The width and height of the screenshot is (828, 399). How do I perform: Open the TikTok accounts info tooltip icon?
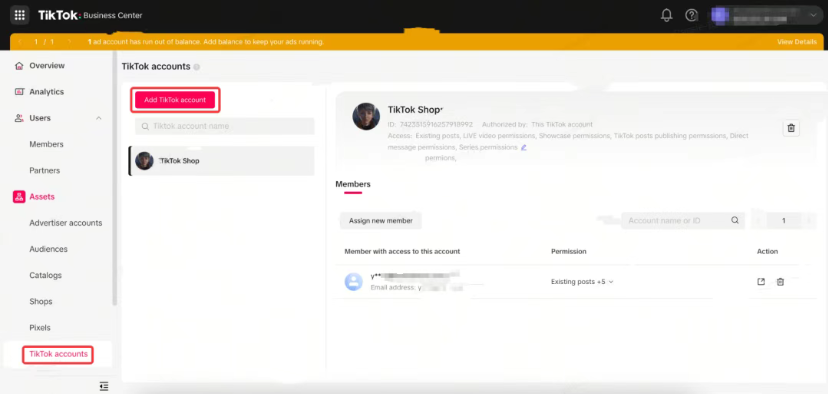pos(196,67)
